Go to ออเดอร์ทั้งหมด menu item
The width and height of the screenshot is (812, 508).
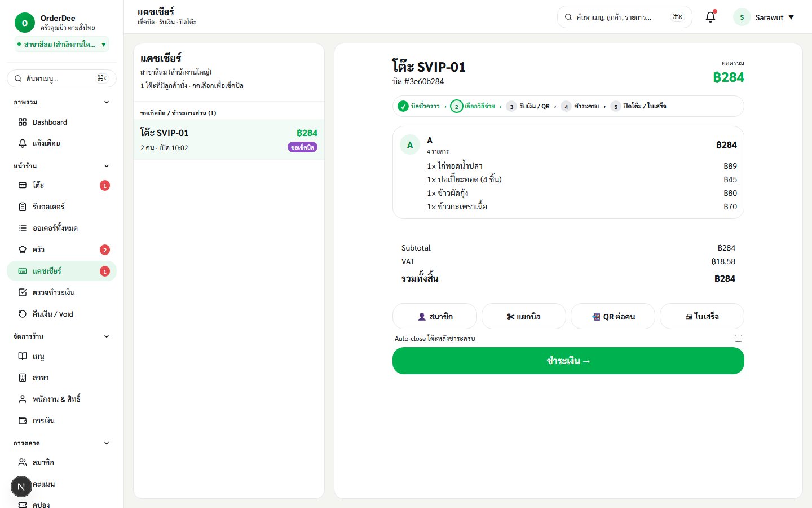point(61,228)
